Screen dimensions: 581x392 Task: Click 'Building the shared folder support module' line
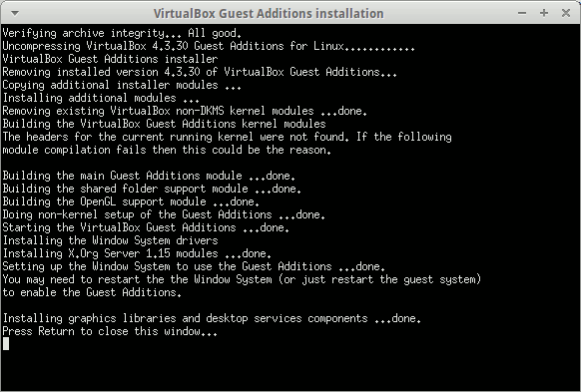pyautogui.click(x=152, y=189)
